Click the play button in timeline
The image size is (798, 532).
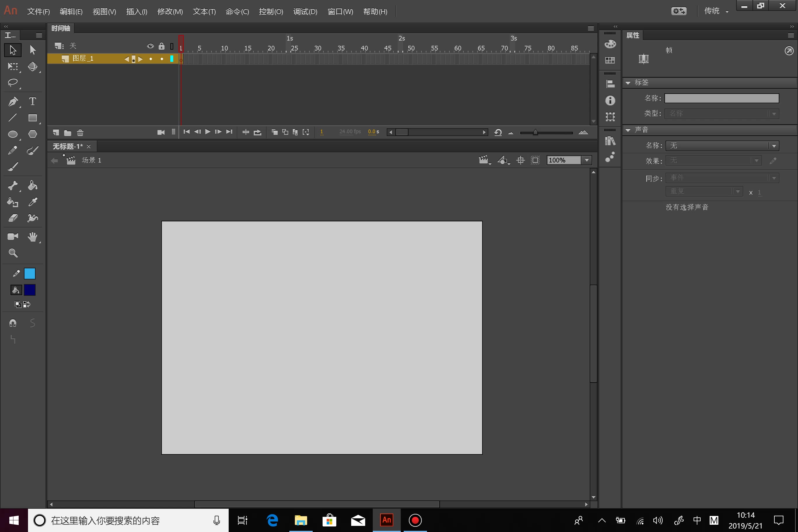click(208, 132)
